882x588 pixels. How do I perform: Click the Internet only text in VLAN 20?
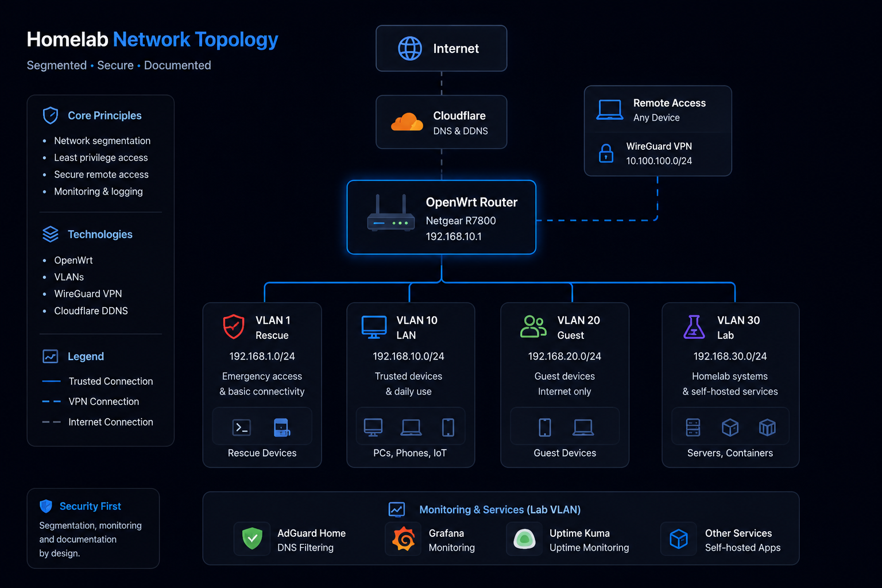click(x=564, y=392)
